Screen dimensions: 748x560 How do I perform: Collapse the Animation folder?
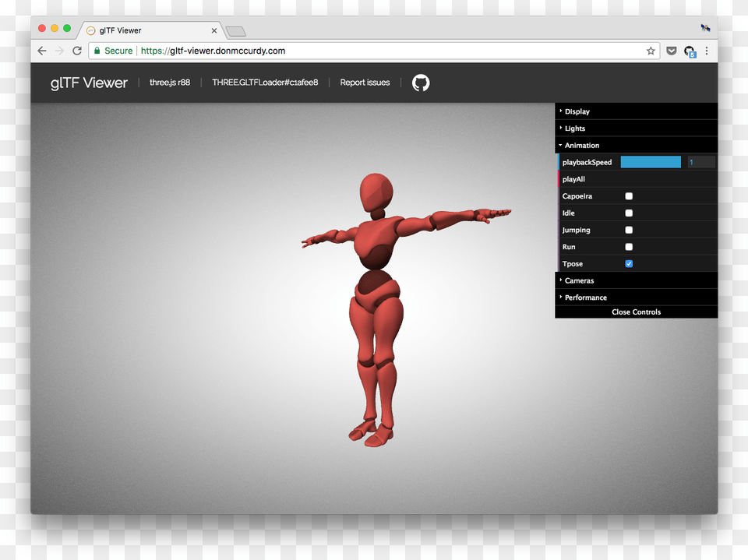[582, 146]
